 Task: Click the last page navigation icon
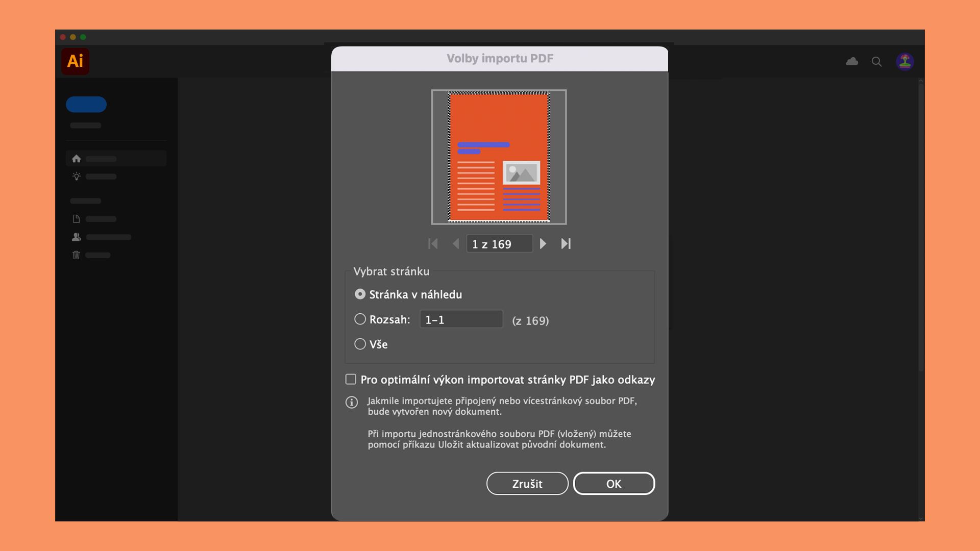point(566,243)
